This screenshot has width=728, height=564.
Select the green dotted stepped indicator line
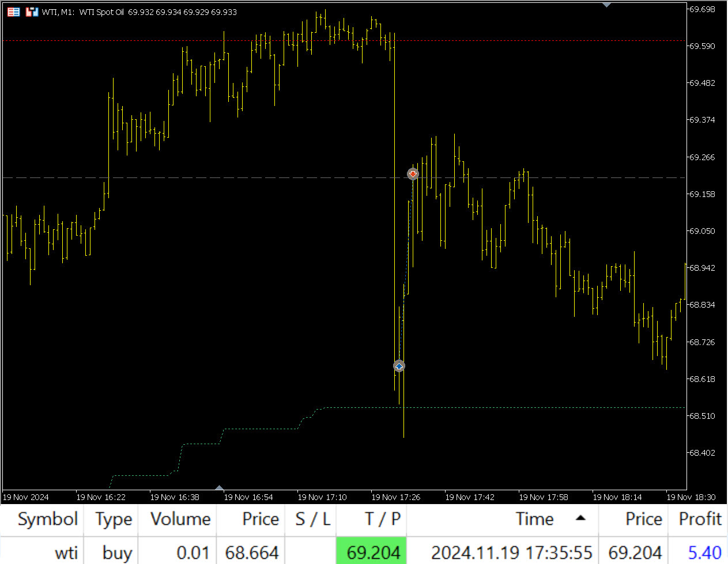point(259,429)
